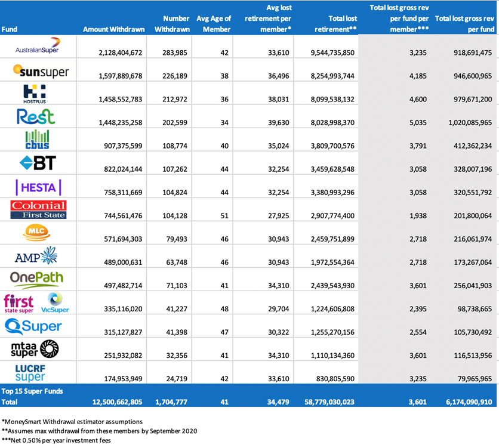Screen dimensions: 499x448
Task: Click total avg lost retirement 34,479
Action: point(278,402)
